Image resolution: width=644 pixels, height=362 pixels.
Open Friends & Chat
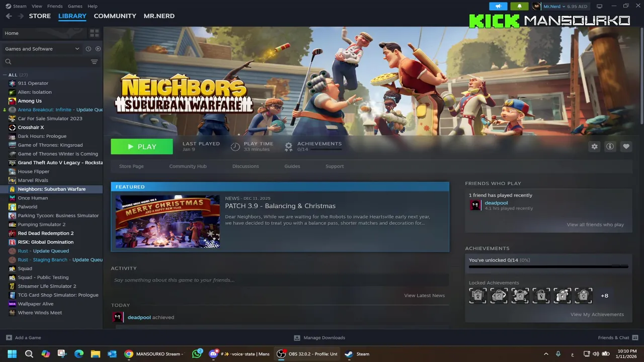point(618,338)
